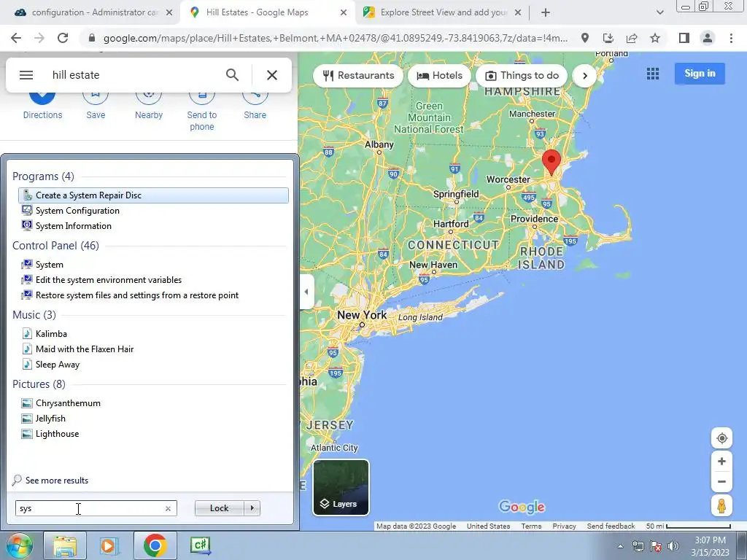Viewport: 747px width, 560px height.
Task: Open the System Control Panel item
Action: pos(153,264)
